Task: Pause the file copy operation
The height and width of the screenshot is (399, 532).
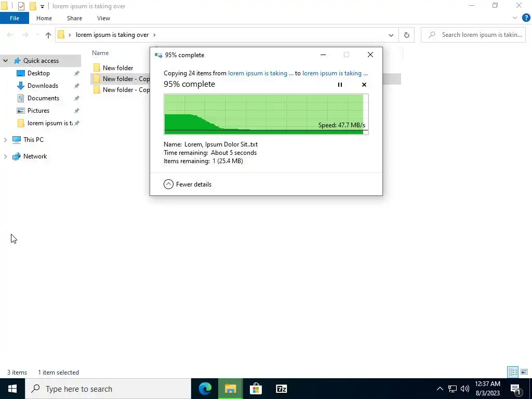Action: [x=340, y=85]
